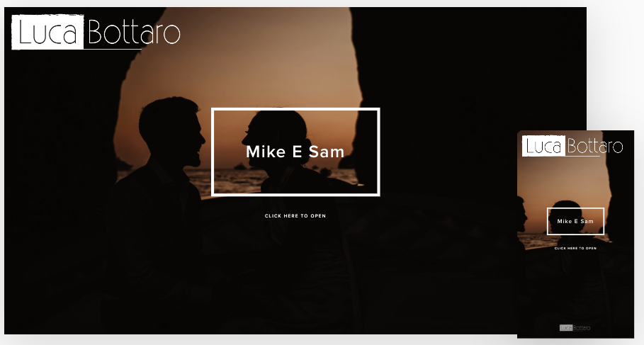Click the large Luca Bottaro logo in desktop preview

point(96,32)
